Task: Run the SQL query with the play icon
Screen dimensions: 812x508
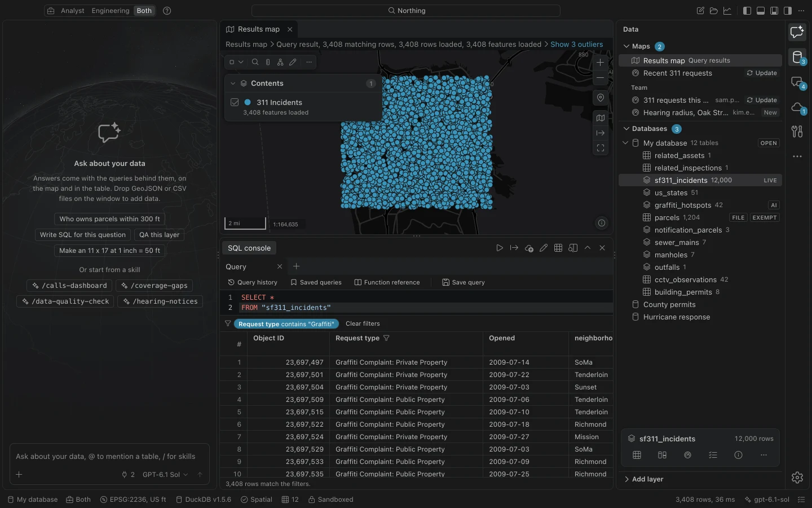Action: tap(500, 248)
